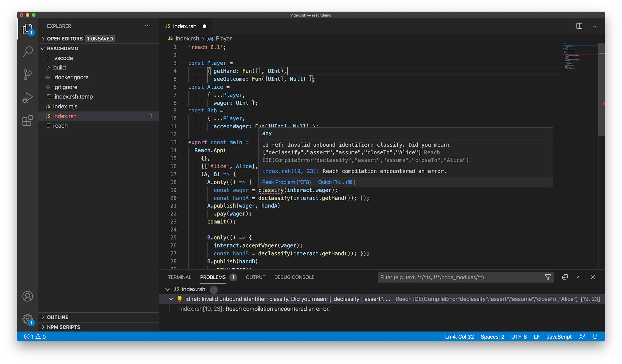The width and height of the screenshot is (622, 364).
Task: Open the Extensions view icon
Action: pos(28,121)
